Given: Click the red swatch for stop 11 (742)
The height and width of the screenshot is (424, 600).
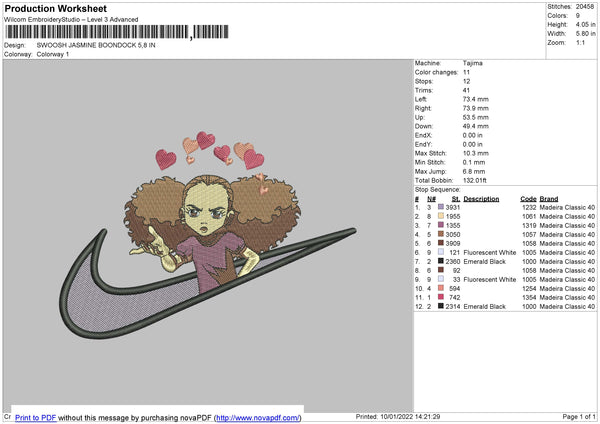Looking at the screenshot, I should (441, 297).
